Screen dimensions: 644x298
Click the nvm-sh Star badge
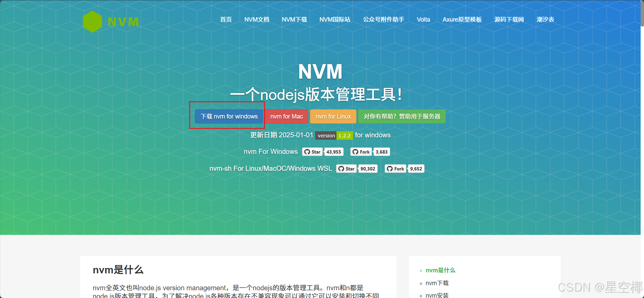(346, 169)
